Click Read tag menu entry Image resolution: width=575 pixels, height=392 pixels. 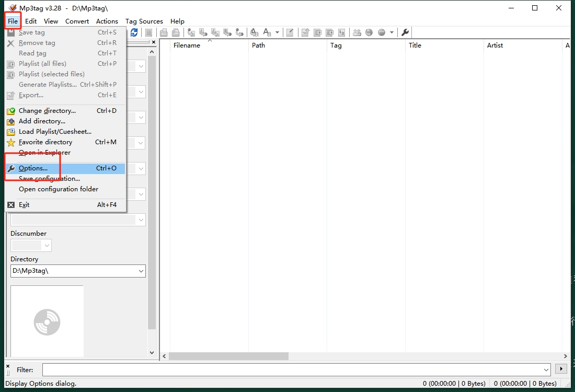click(66, 53)
